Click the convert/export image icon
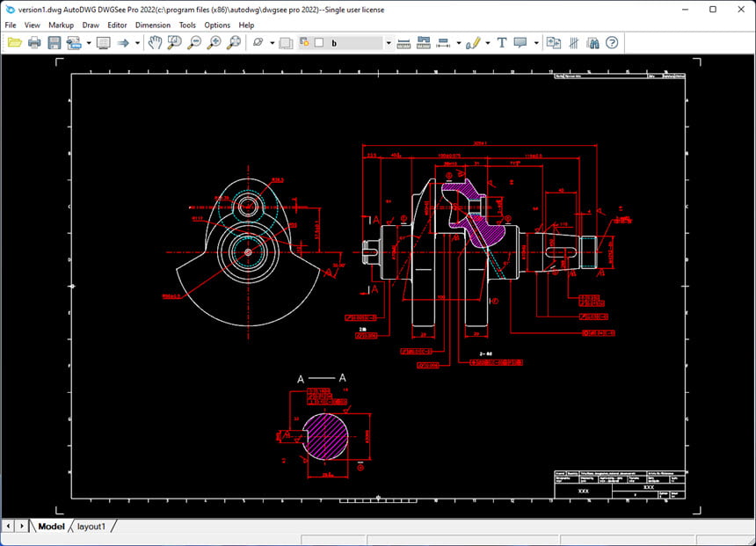This screenshot has width=756, height=546. tap(74, 43)
